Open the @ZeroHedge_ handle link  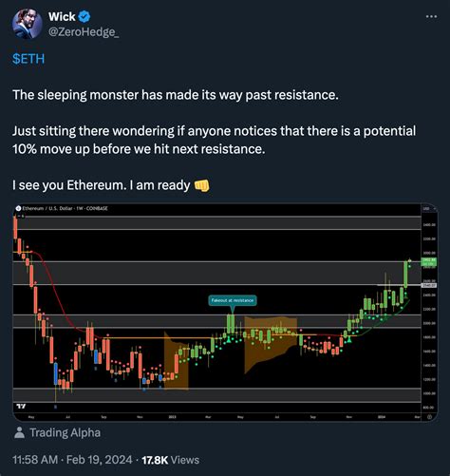pos(84,32)
